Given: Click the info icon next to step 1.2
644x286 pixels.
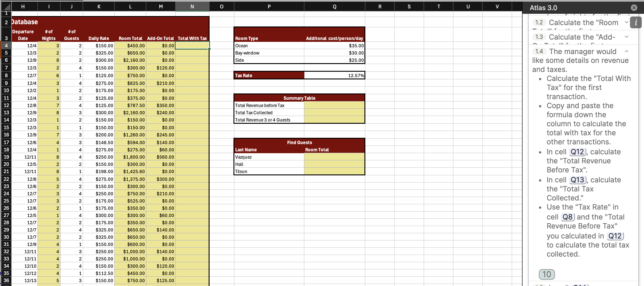Looking at the screenshot, I should coord(636,23).
